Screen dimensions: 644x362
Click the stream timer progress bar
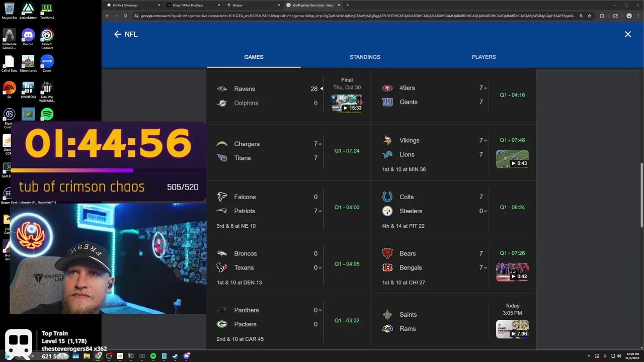click(108, 170)
